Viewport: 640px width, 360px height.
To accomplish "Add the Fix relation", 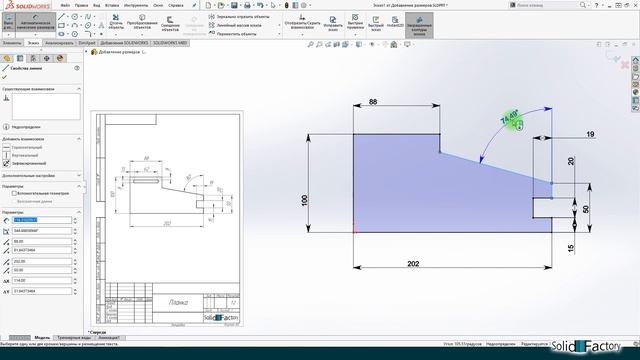I will [24, 163].
